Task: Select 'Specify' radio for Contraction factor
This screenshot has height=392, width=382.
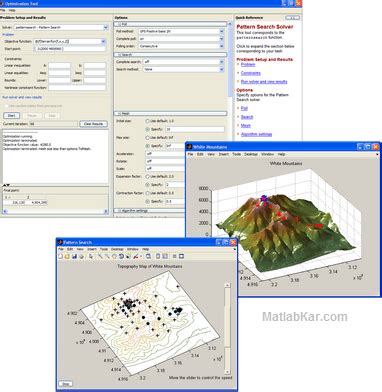Action: [147, 201]
